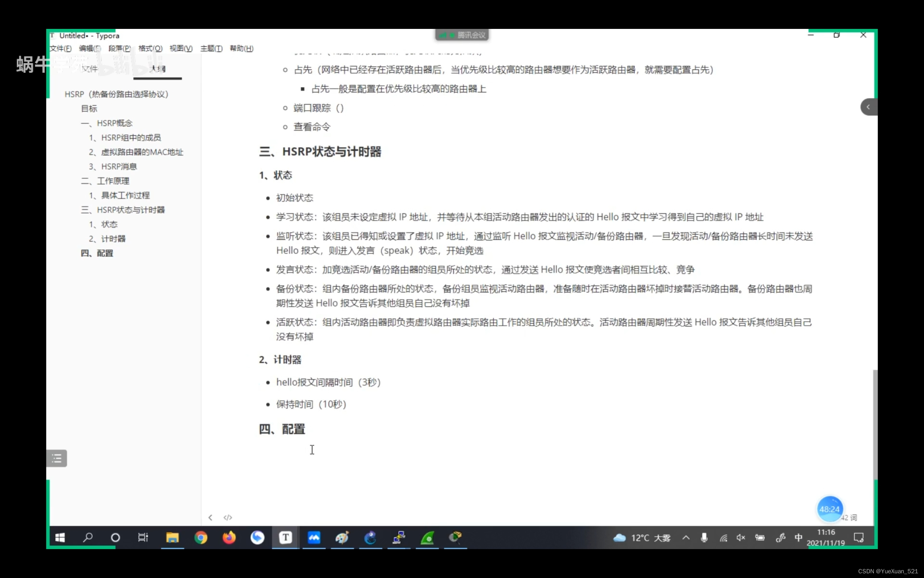The image size is (924, 578).
Task: Place cursor in heading 三、HSRP状态与计时器
Action: (320, 152)
